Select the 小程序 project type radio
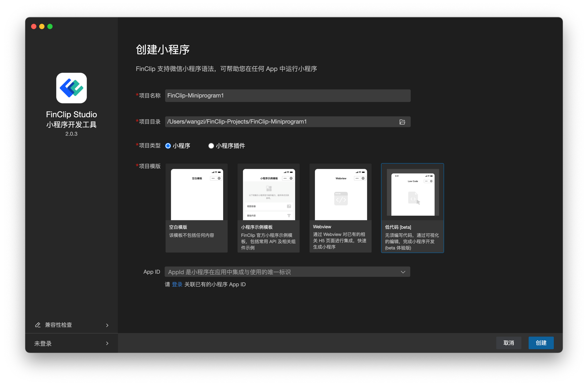 click(x=168, y=146)
